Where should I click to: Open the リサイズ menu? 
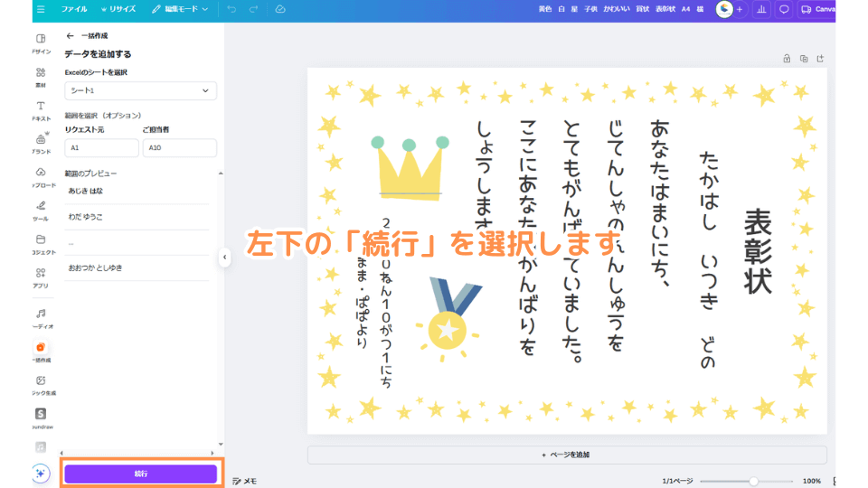click(118, 9)
